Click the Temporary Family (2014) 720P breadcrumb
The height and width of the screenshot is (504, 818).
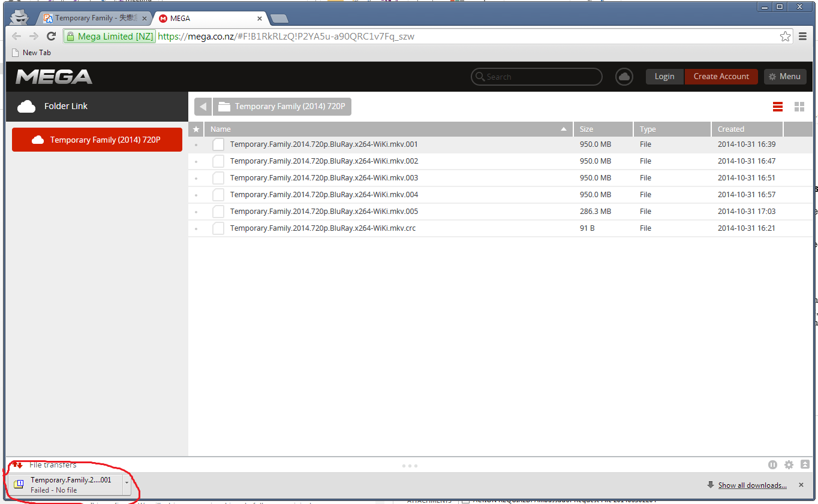point(282,107)
